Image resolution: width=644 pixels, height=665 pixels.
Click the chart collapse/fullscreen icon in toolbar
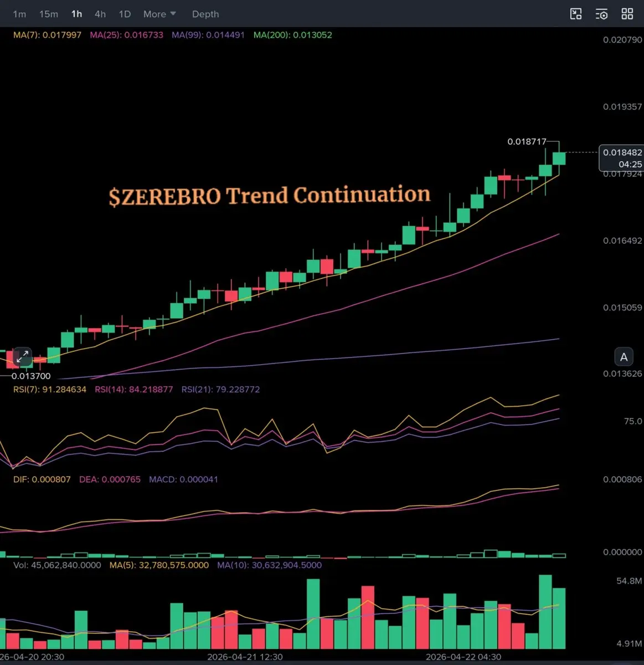576,14
